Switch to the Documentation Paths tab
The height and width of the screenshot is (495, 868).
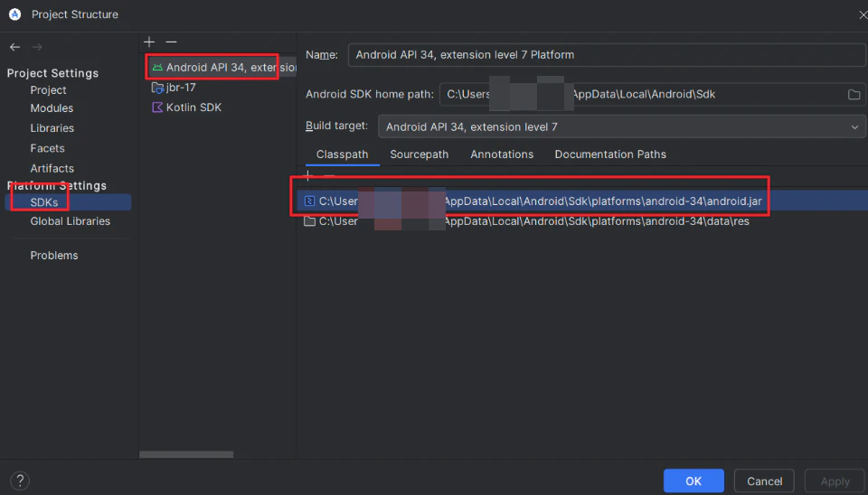pyautogui.click(x=610, y=154)
